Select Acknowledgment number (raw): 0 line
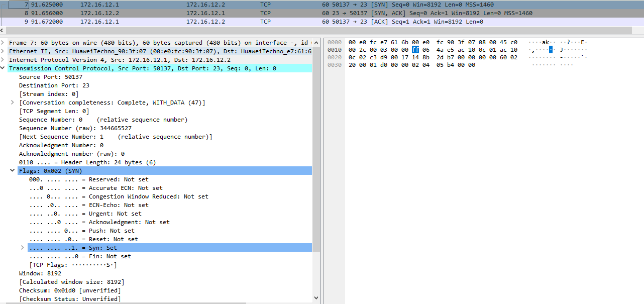 (x=72, y=154)
